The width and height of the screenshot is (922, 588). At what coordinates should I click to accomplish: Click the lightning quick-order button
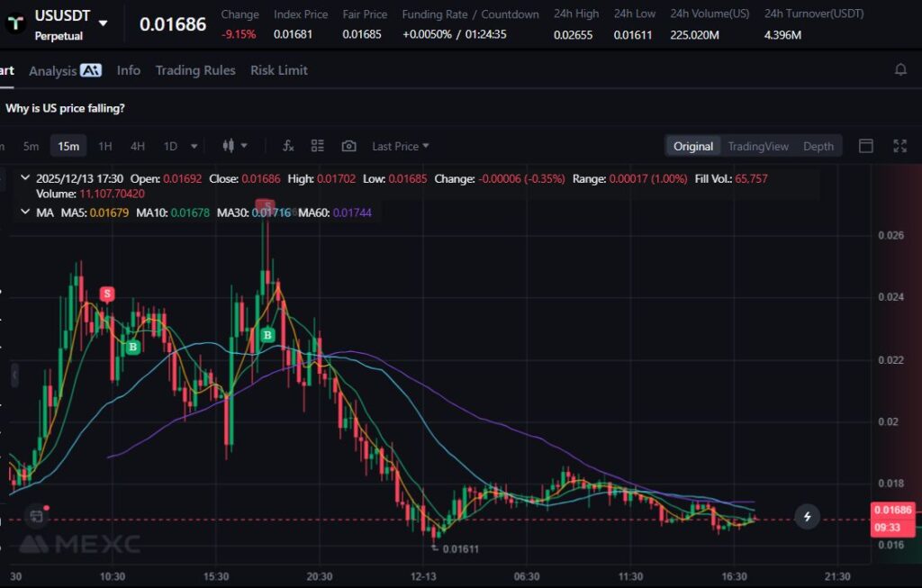point(808,516)
